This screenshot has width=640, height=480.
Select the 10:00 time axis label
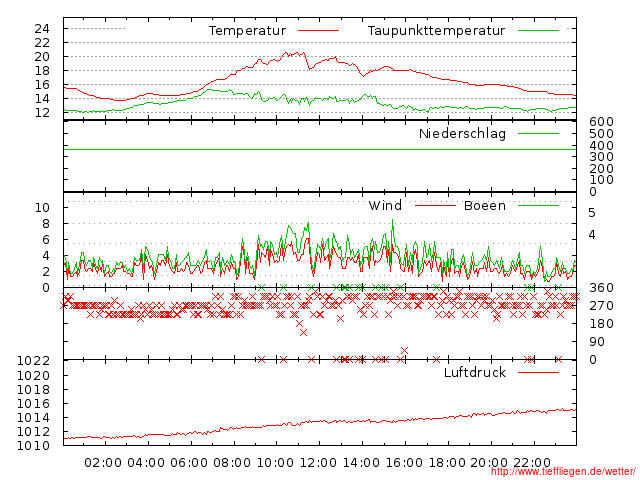tap(275, 463)
